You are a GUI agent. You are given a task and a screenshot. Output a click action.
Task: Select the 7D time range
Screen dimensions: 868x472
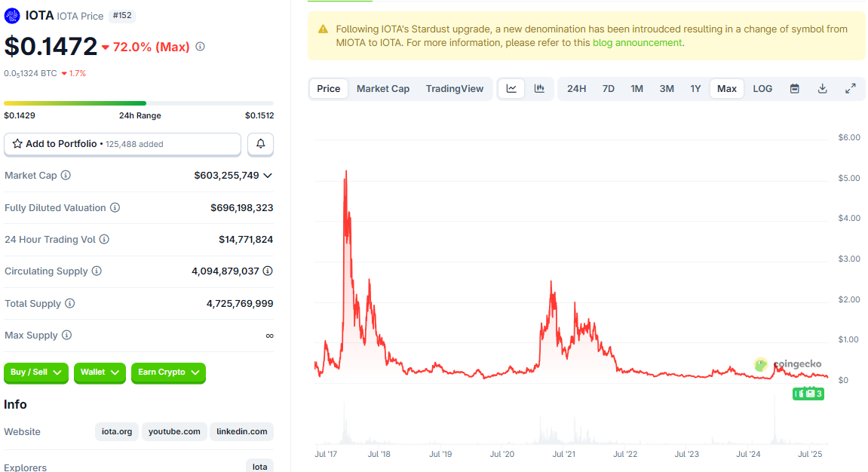pos(608,89)
